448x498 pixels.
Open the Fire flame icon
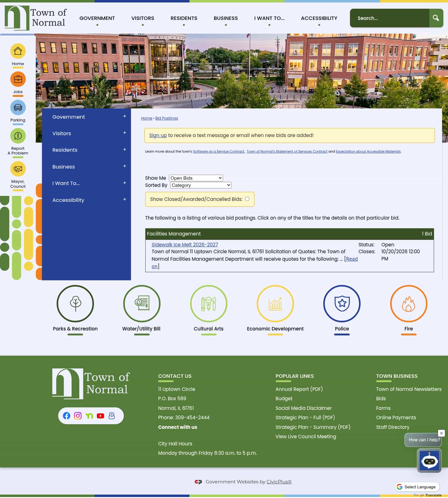408,304
